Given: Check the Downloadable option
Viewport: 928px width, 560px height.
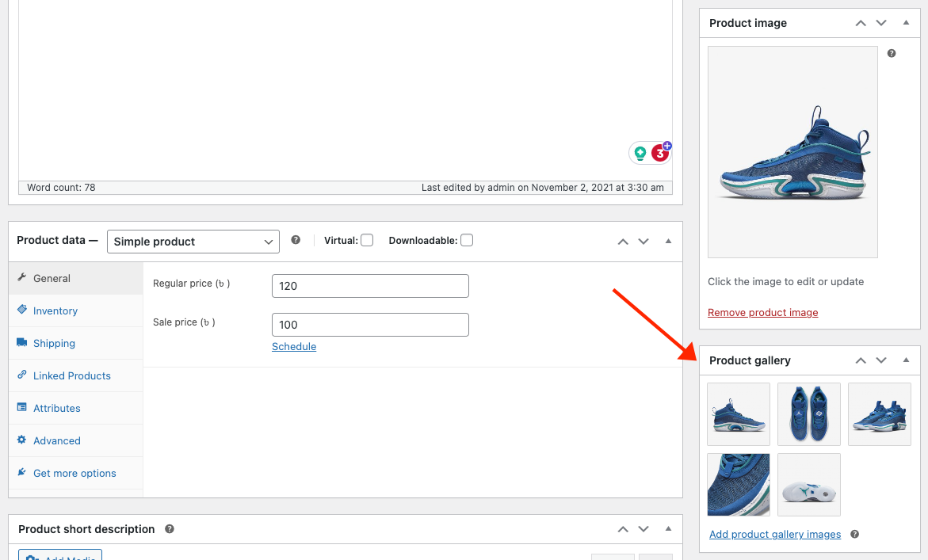Looking at the screenshot, I should pos(467,240).
